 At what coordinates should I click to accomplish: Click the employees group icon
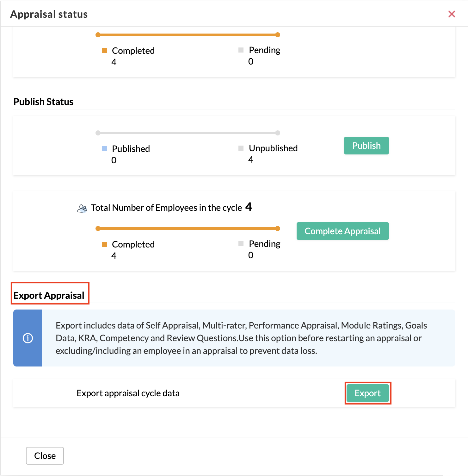(82, 209)
